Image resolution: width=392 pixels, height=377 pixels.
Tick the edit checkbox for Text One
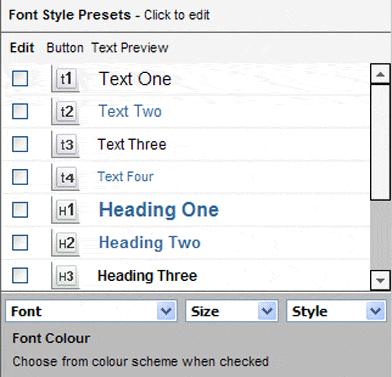(x=20, y=79)
